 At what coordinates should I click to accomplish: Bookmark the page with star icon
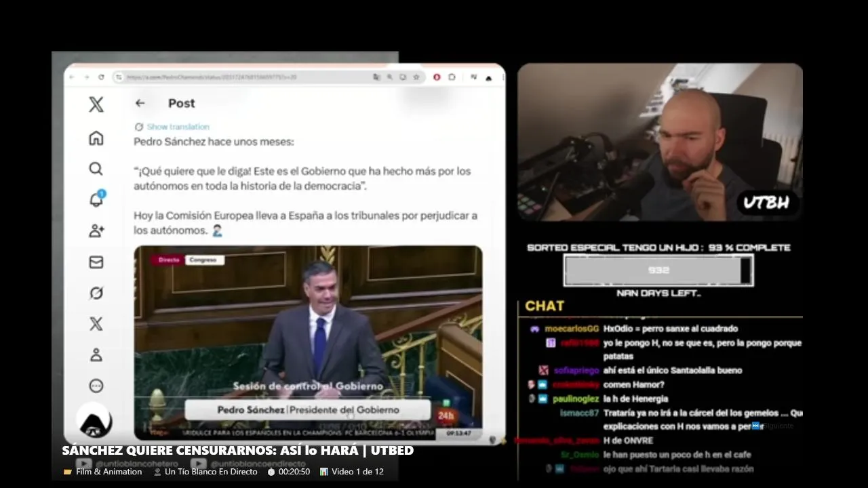click(416, 77)
